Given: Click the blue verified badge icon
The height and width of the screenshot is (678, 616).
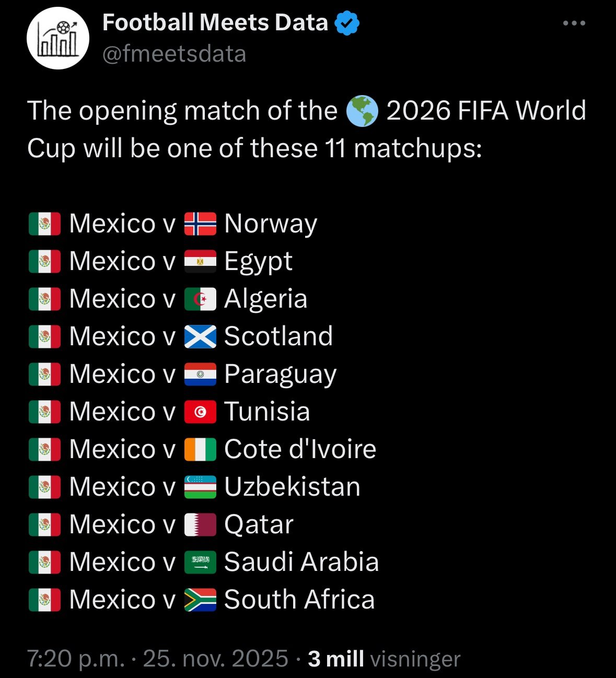Looking at the screenshot, I should click(x=347, y=23).
